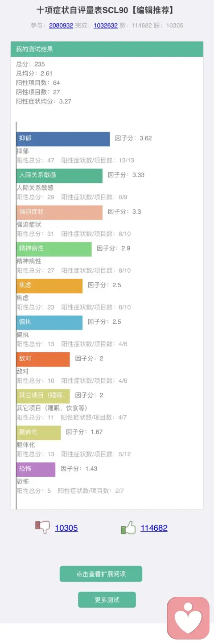
Task: Open the 2080932 participants link
Action: [x=61, y=25]
